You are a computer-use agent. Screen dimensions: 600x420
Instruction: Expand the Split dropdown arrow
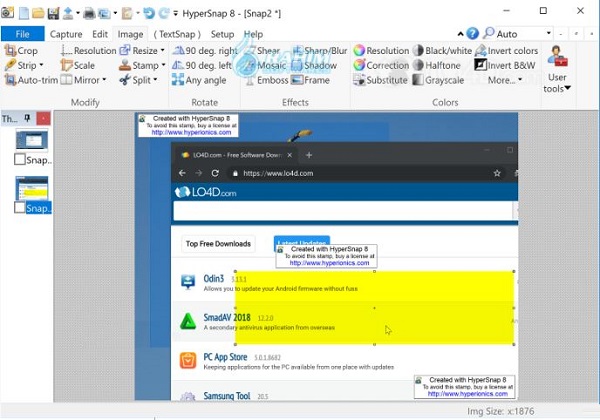point(155,80)
